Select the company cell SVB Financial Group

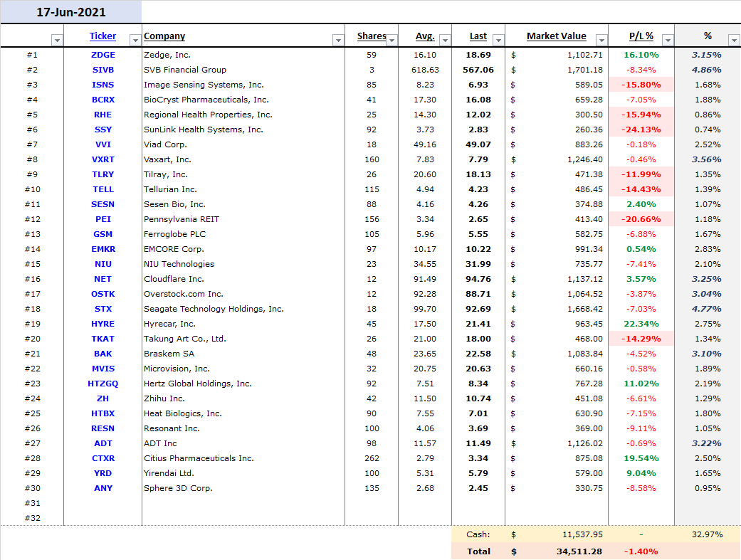pyautogui.click(x=243, y=70)
